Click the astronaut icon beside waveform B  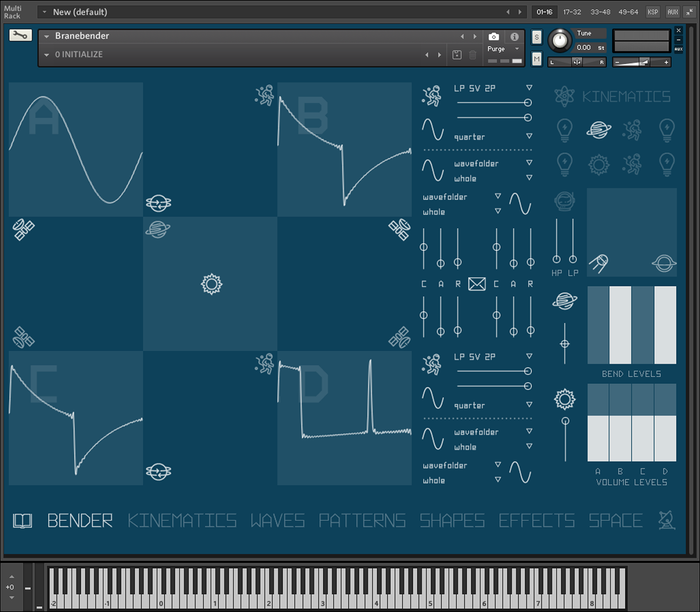264,95
